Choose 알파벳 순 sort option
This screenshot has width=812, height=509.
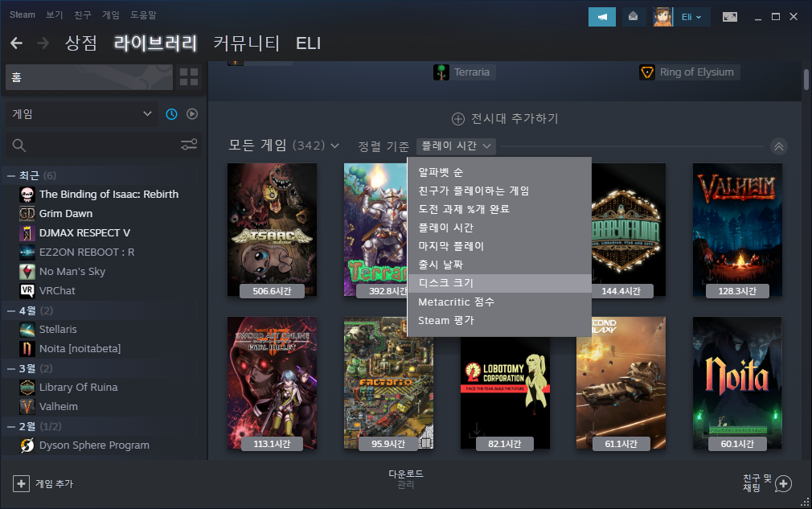[x=499, y=172]
